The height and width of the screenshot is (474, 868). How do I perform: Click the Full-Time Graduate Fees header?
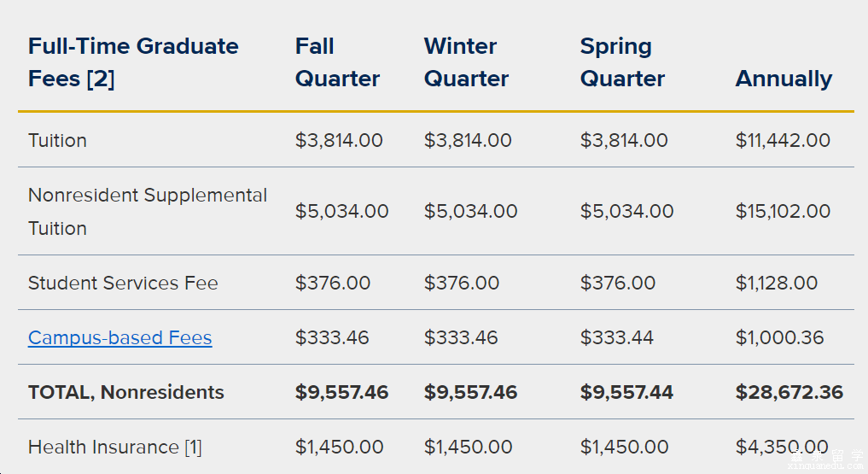click(x=133, y=62)
